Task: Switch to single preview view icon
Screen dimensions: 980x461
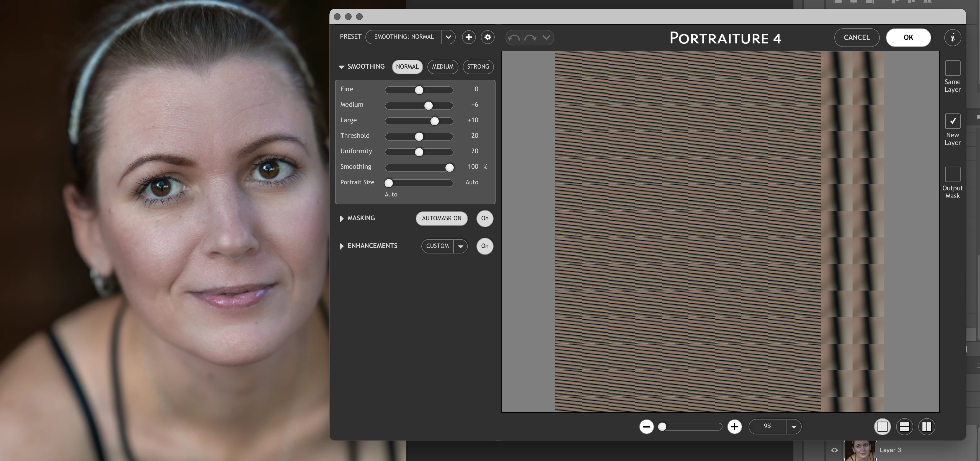Action: click(883, 427)
